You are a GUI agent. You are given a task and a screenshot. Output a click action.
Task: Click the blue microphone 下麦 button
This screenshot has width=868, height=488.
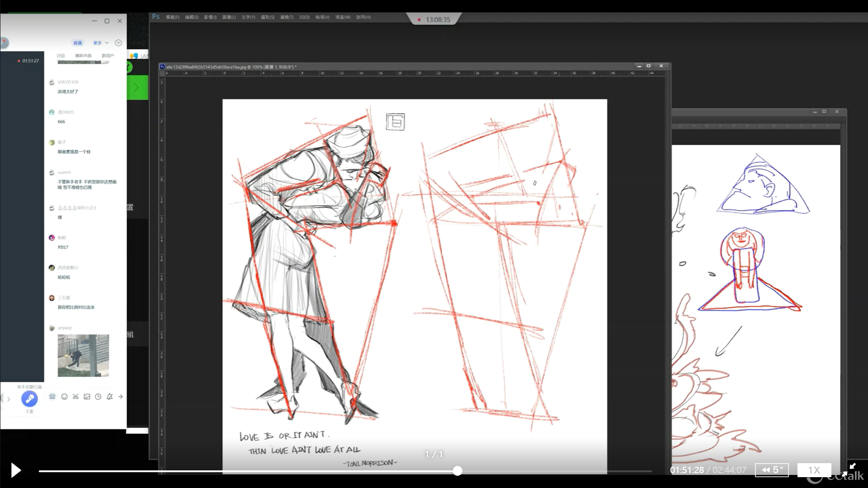pyautogui.click(x=29, y=399)
